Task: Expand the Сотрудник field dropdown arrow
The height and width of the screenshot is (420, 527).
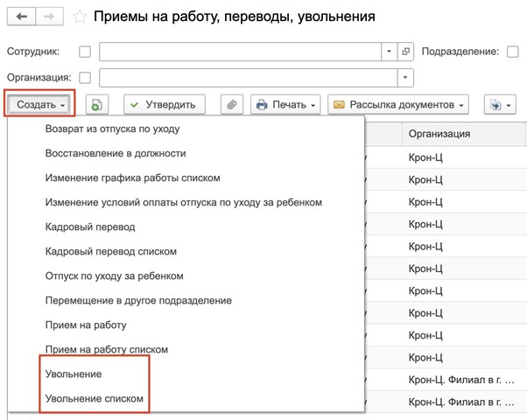Action: [x=389, y=52]
